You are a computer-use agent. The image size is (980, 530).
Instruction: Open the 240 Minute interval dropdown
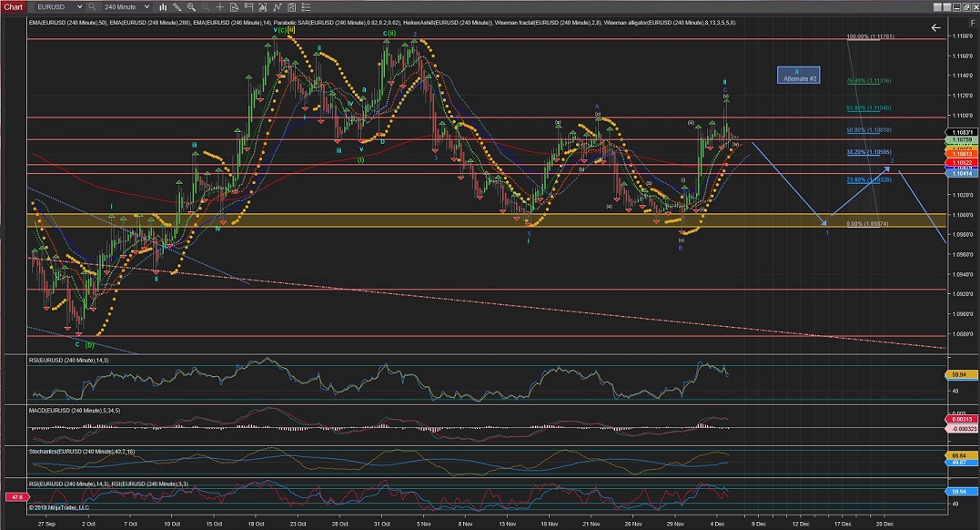click(x=126, y=7)
